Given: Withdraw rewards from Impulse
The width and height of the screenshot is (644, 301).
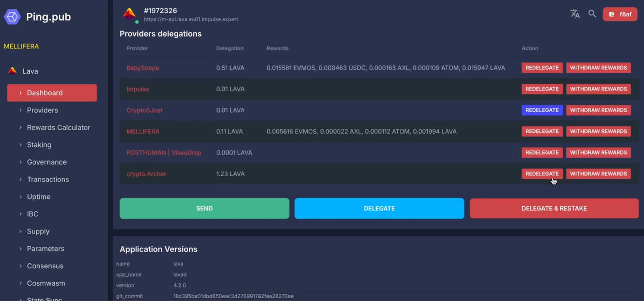Looking at the screenshot, I should coord(599,89).
